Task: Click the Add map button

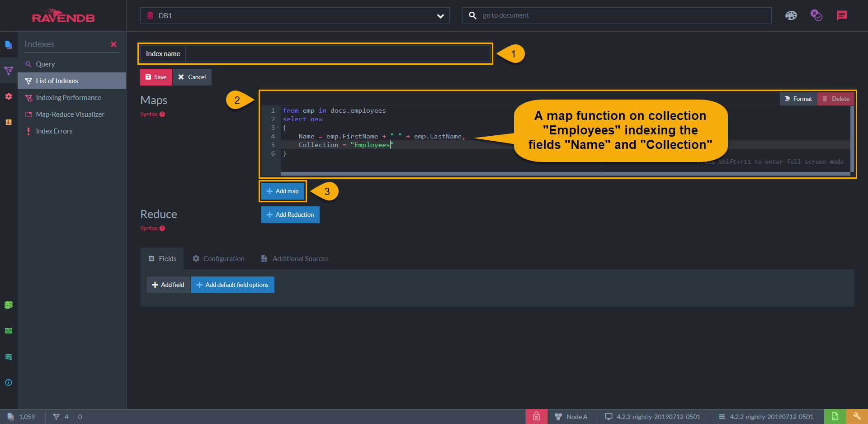Action: [283, 191]
